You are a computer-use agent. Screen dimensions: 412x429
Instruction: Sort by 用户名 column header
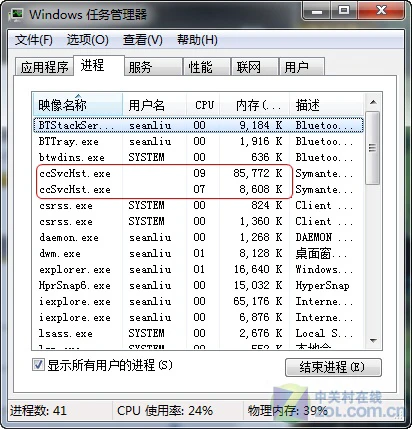point(155,105)
